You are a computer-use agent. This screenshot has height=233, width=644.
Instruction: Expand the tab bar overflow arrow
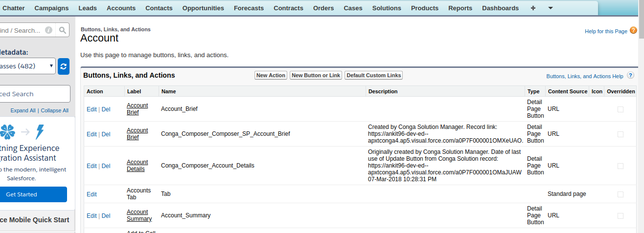tap(551, 8)
